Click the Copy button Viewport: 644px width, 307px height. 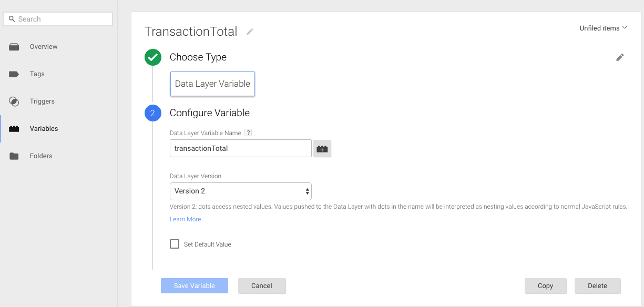[x=546, y=286]
